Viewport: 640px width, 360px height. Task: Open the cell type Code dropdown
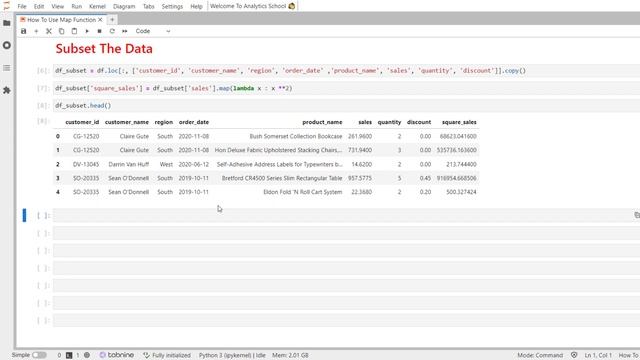tap(153, 31)
